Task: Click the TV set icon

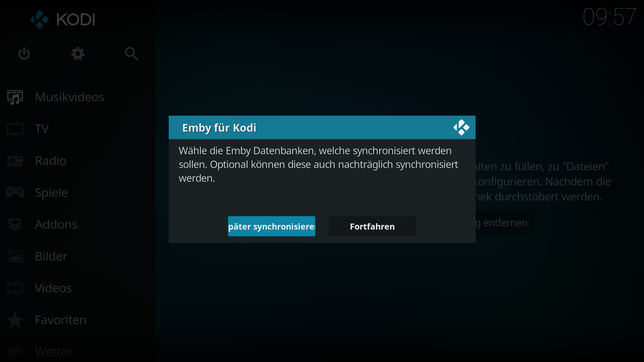Action: pyautogui.click(x=15, y=129)
